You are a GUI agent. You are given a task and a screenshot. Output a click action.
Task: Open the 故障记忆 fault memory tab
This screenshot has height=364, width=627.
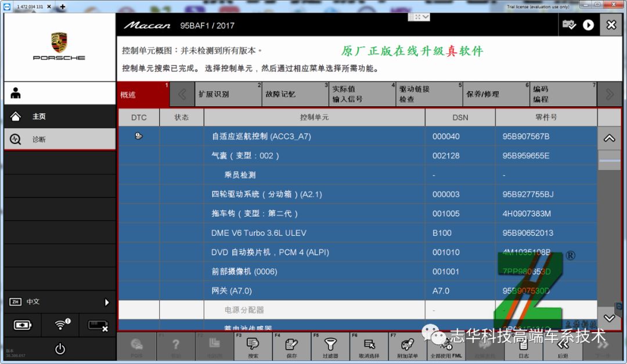coord(295,95)
